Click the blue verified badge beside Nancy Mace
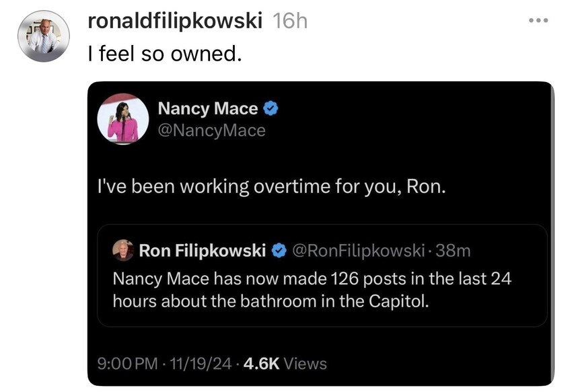Image resolution: width=572 pixels, height=392 pixels. point(271,108)
